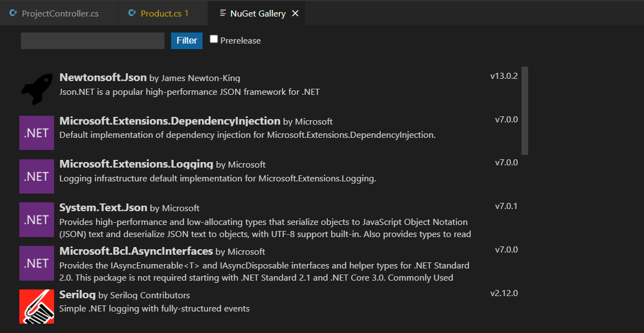
Task: Click the System.Text.Json .NET icon
Action: click(36, 219)
